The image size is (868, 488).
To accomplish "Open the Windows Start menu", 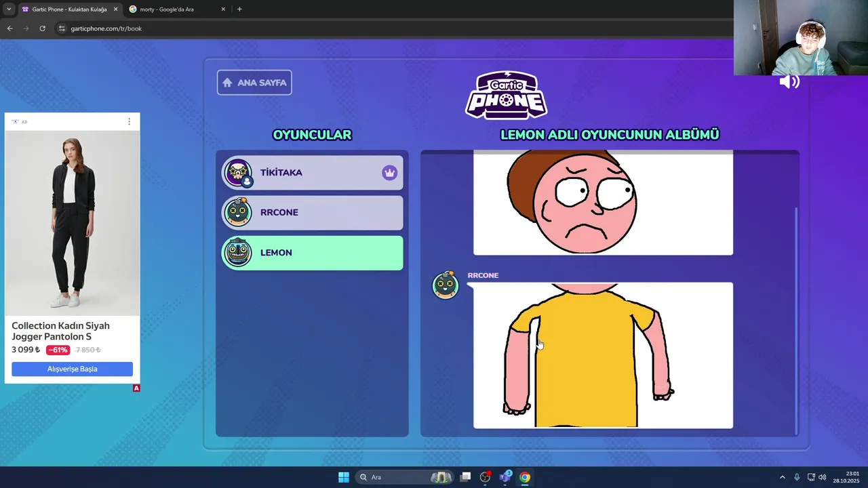I will 344,477.
